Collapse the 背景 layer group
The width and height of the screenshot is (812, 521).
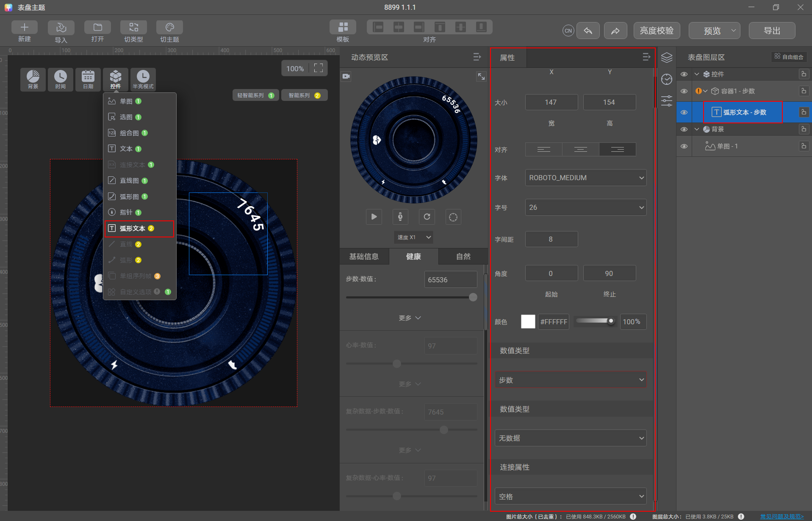click(697, 129)
